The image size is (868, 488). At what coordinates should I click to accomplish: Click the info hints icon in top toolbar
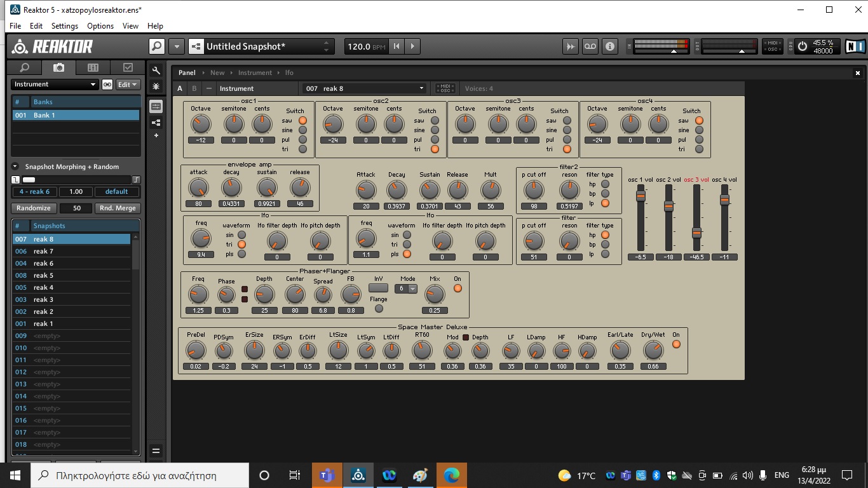click(x=610, y=46)
